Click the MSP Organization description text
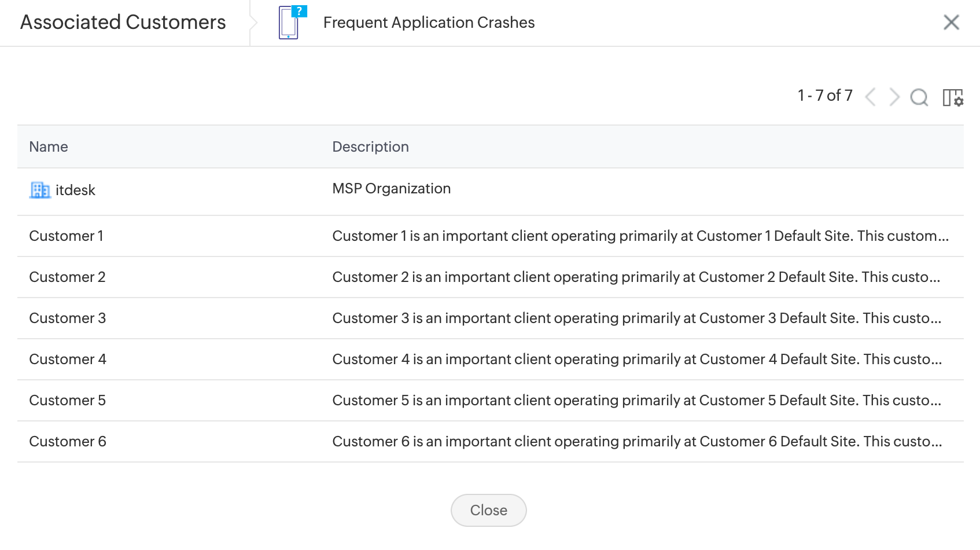This screenshot has height=550, width=980. point(391,189)
